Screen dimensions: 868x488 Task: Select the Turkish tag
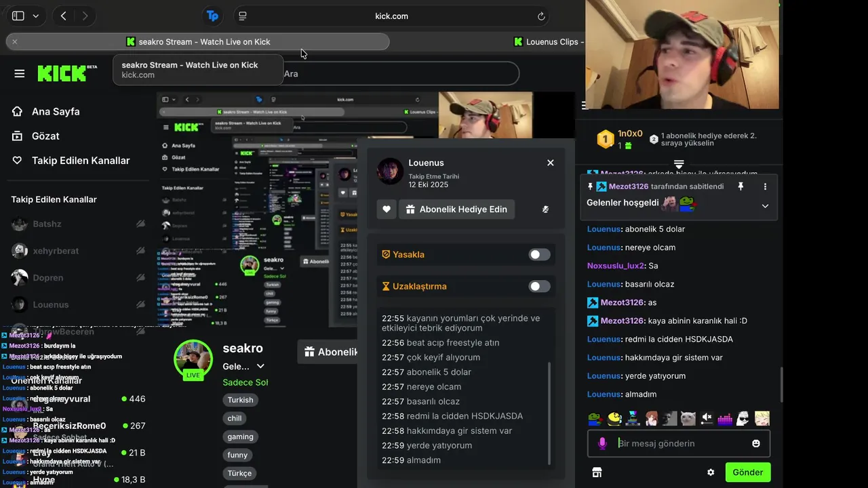point(240,400)
